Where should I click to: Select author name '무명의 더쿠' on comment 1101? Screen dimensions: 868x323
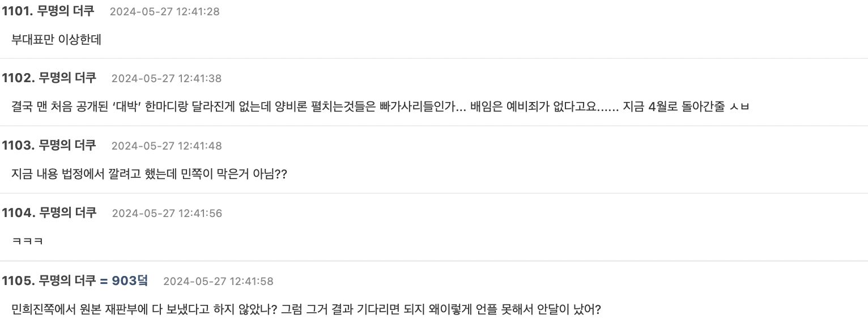tap(67, 11)
